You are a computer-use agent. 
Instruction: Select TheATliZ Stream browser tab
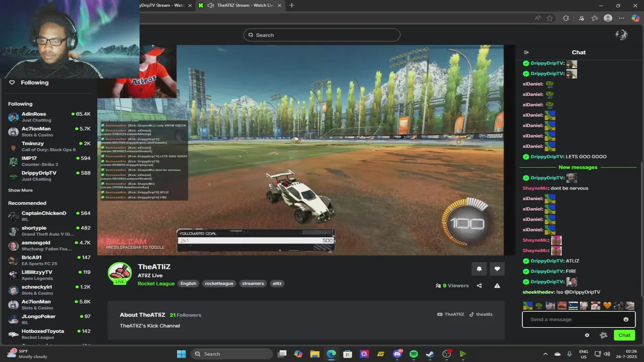(x=240, y=6)
